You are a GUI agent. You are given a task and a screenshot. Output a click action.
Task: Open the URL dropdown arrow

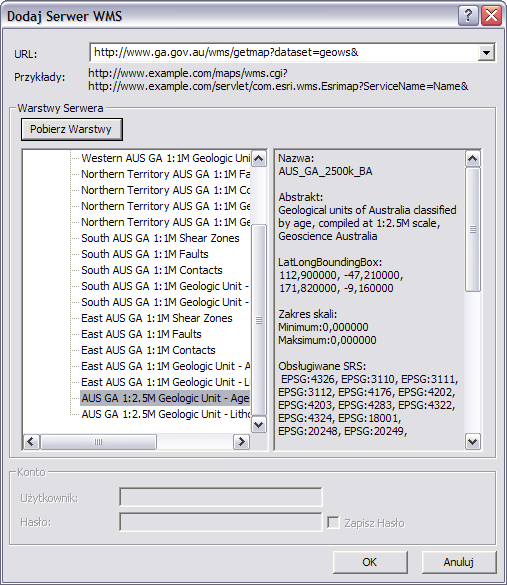tap(486, 53)
